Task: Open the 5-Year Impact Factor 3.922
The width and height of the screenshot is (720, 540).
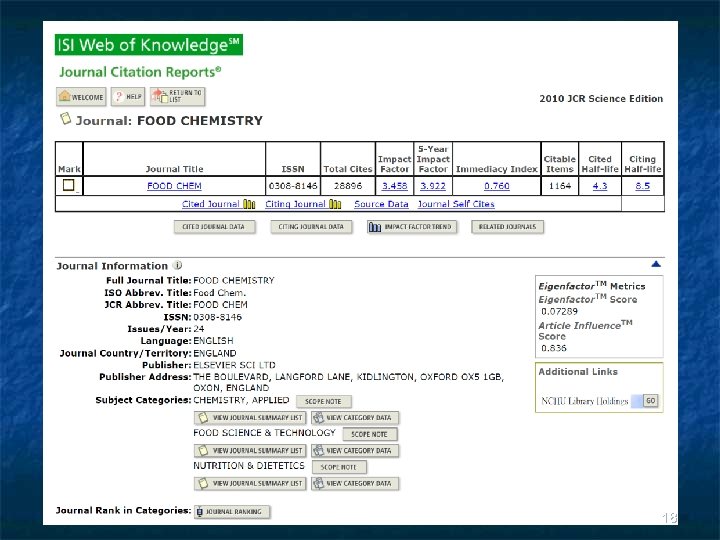Action: [x=433, y=186]
